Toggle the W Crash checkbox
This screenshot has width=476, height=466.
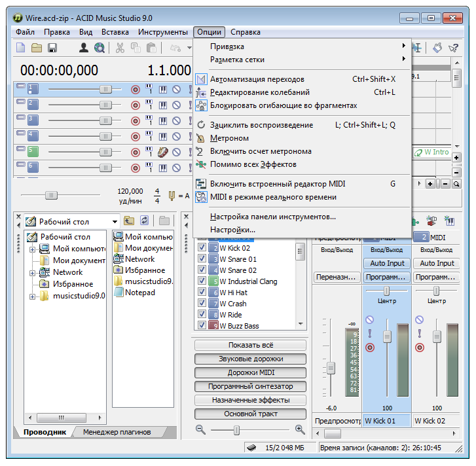[x=202, y=303]
